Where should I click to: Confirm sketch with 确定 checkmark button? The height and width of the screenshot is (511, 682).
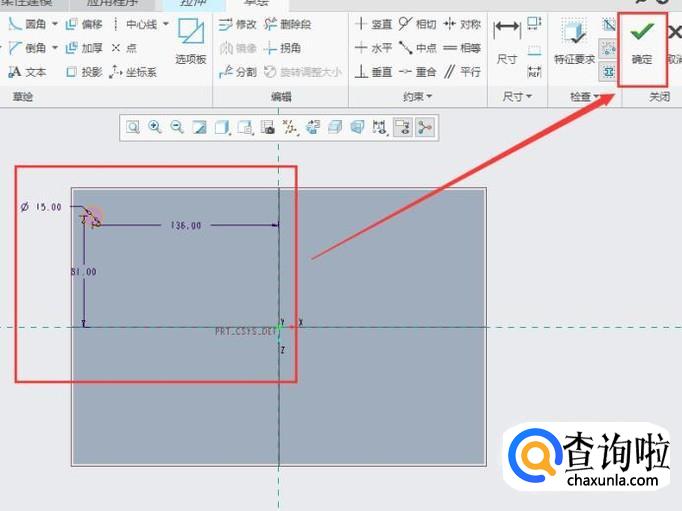click(x=642, y=43)
